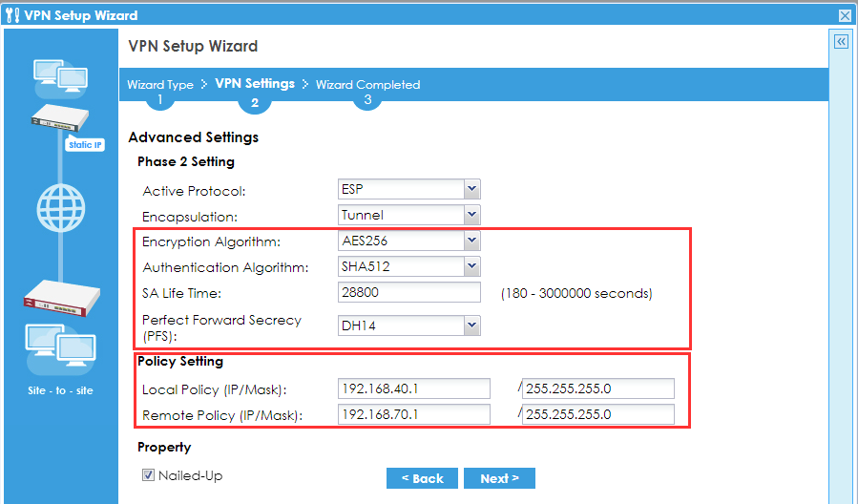Screen dimensions: 858x504
Task: Select Perfect Forward Secrecy DH14 dropdown
Action: (x=409, y=326)
